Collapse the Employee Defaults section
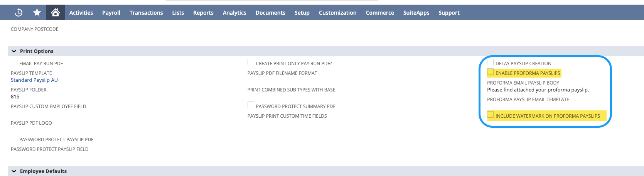Image resolution: width=644 pixels, height=176 pixels. [14, 171]
